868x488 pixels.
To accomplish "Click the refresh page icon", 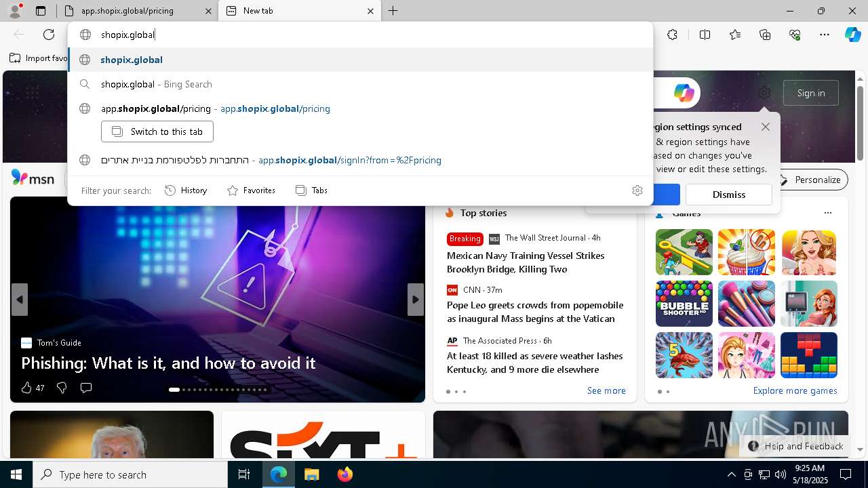I will [x=49, y=35].
